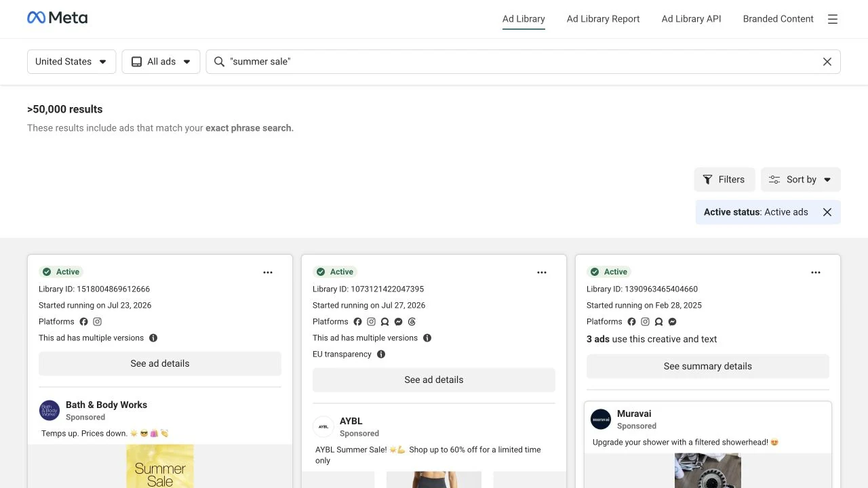Viewport: 868px width, 488px height.
Task: Click Instagram platform icon on Muravai ad
Action: 646,322
